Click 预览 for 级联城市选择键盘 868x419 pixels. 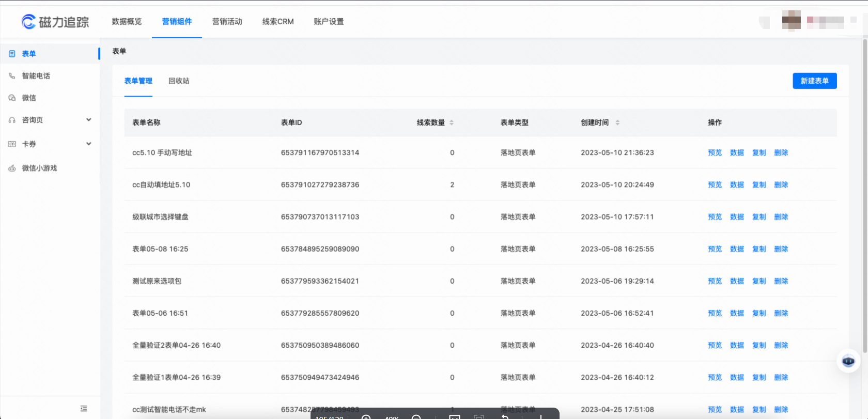(x=715, y=217)
